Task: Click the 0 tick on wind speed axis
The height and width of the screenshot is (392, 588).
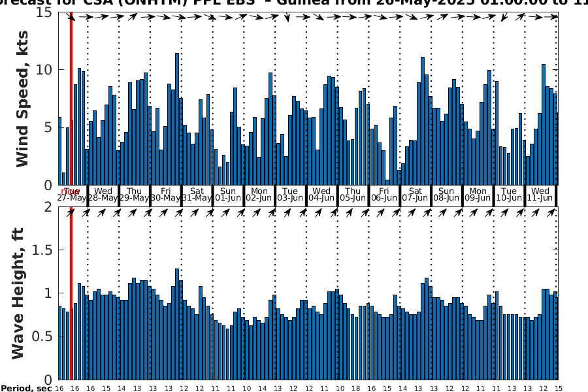Action: (x=48, y=185)
